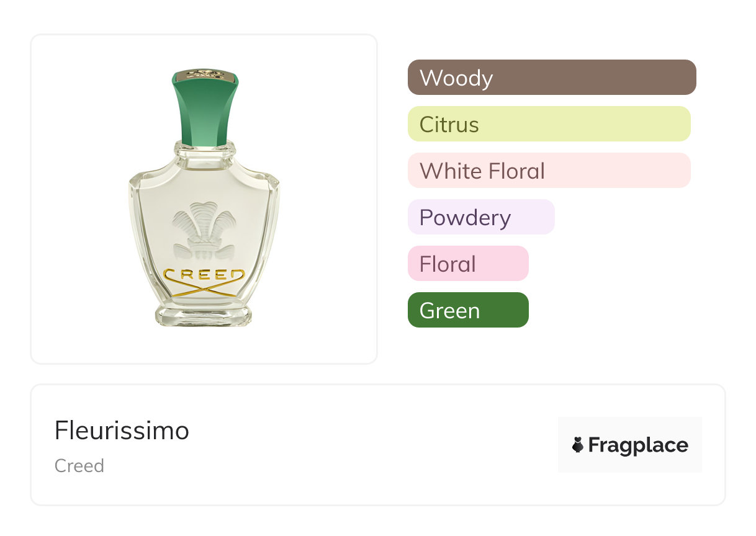The width and height of the screenshot is (756, 536).
Task: Click the gold emblem atop the cap
Action: [x=205, y=75]
